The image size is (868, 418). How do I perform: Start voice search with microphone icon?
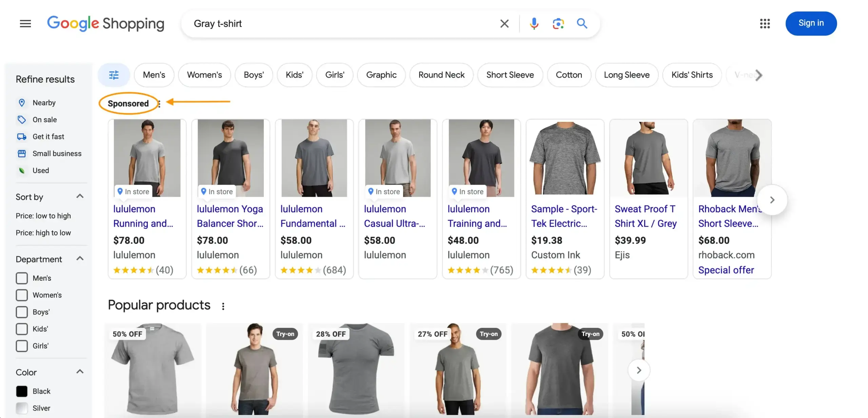(534, 23)
